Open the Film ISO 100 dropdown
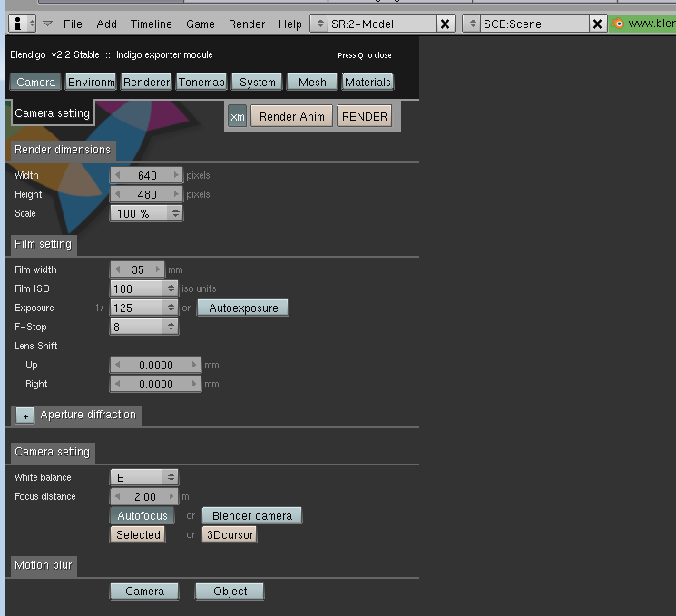The width and height of the screenshot is (676, 616). [144, 288]
